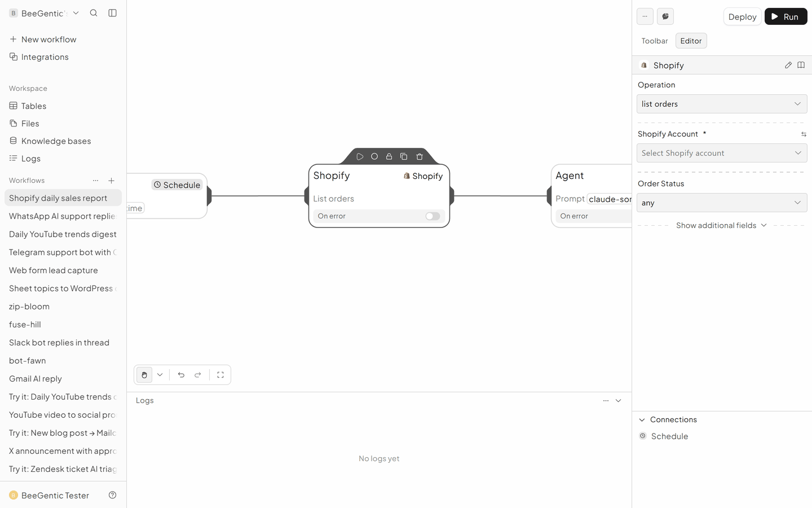
Task: Open Shopify documentation book icon
Action: (x=801, y=65)
